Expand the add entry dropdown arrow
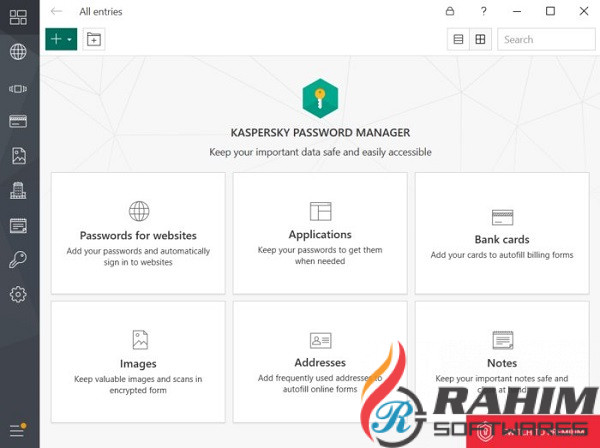600x448 pixels. [70, 39]
